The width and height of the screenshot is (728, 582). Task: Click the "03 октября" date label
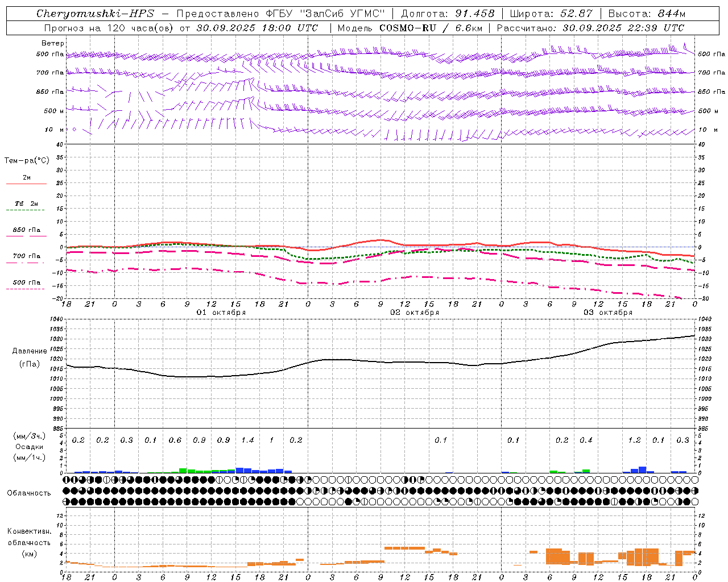[x=608, y=313]
